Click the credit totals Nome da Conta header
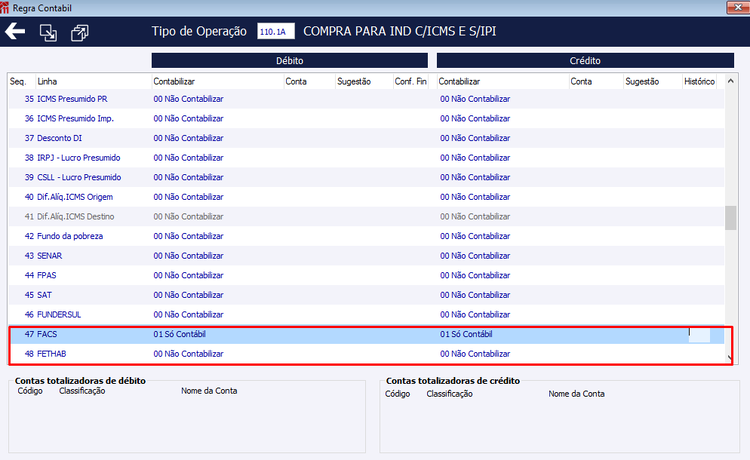 click(x=576, y=394)
